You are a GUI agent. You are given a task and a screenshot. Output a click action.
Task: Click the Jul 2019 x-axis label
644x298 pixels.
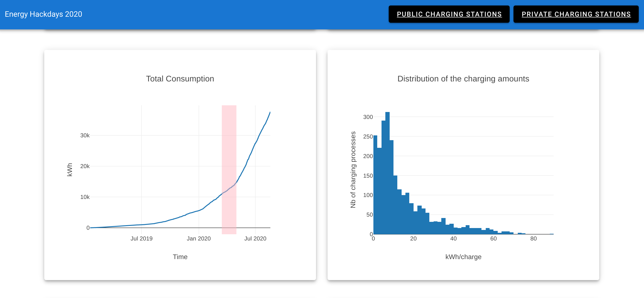click(x=142, y=239)
